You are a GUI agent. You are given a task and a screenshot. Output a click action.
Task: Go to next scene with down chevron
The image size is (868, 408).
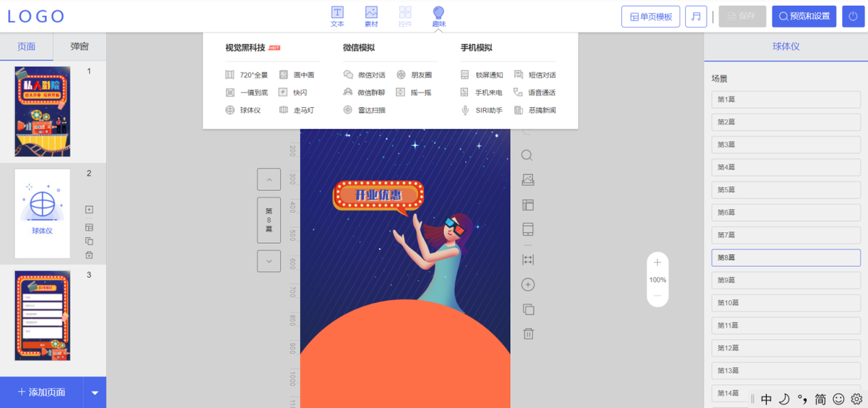(x=269, y=260)
